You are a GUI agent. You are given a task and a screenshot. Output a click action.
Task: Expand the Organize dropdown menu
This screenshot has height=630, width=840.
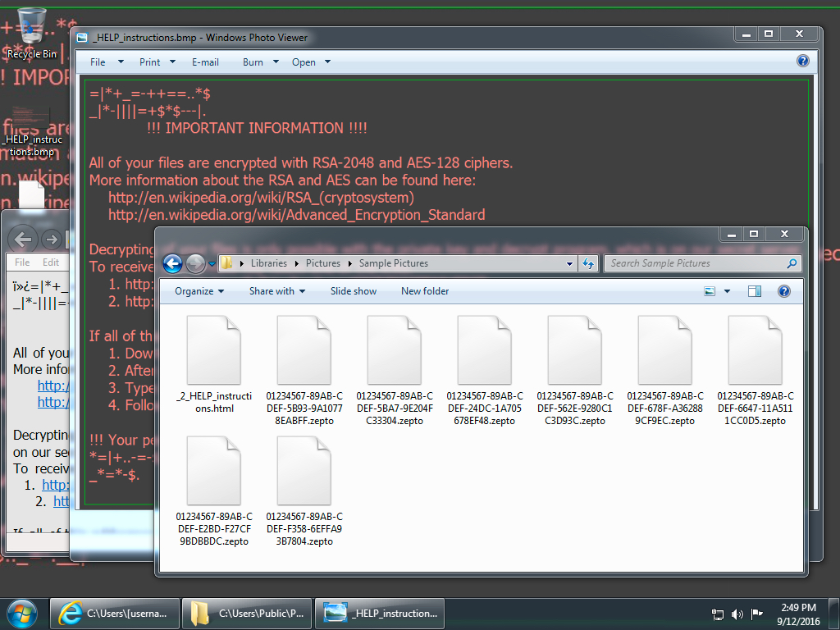199,291
